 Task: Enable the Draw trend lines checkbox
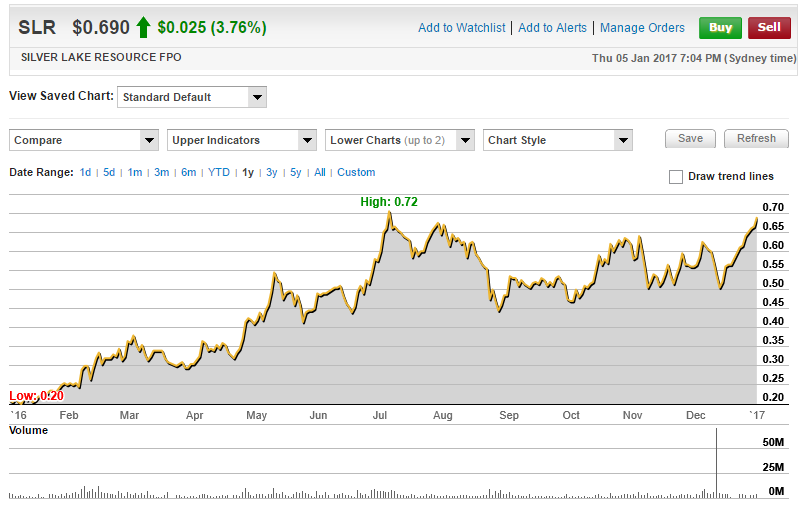point(676,177)
